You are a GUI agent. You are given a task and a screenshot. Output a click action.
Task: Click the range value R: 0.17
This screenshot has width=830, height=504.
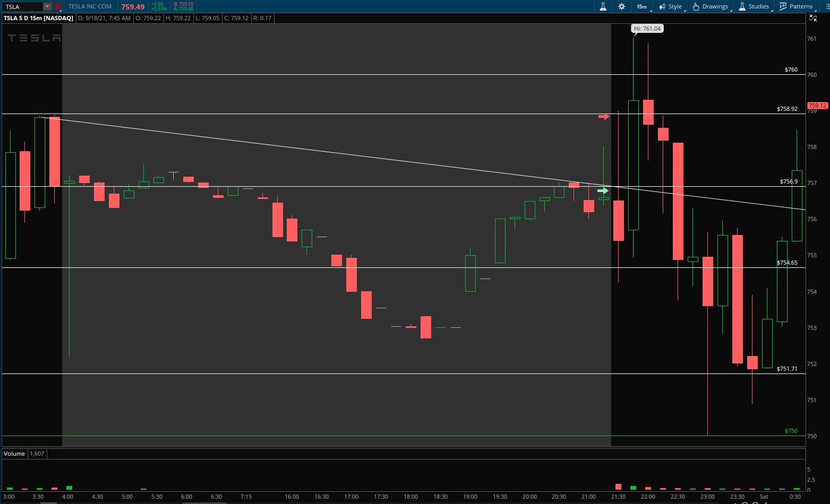coord(262,18)
